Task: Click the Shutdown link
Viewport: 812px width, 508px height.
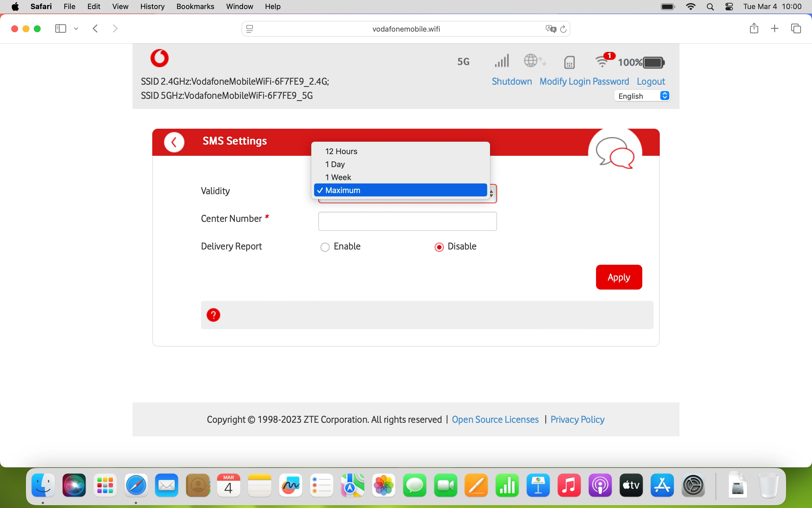Action: (512, 82)
